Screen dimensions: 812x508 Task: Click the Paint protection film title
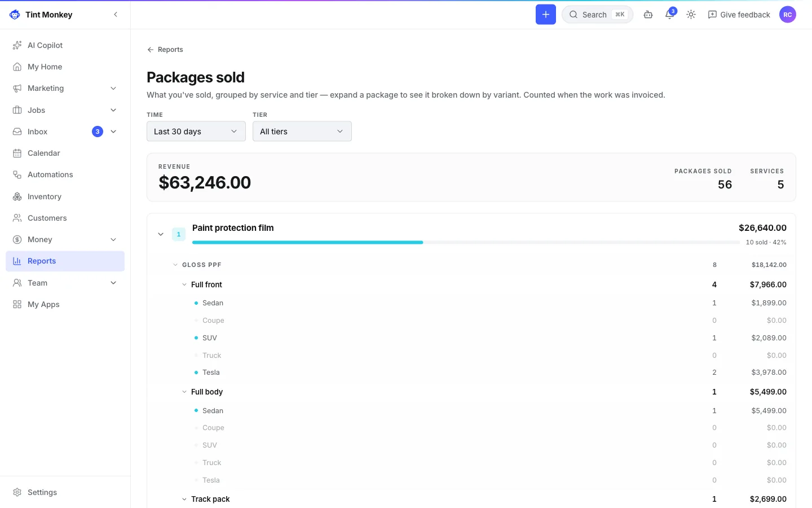(233, 228)
